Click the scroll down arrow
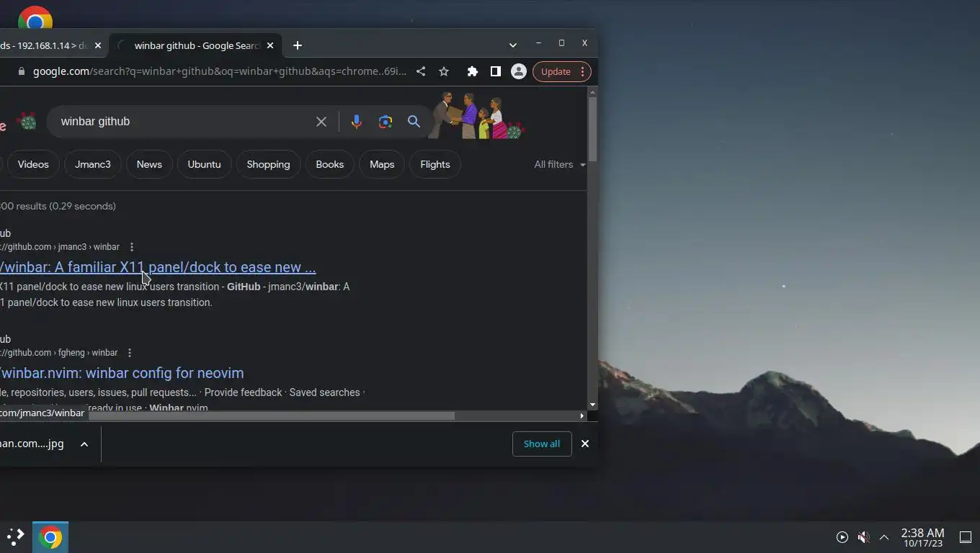Viewport: 980px width, 553px height. pos(592,405)
